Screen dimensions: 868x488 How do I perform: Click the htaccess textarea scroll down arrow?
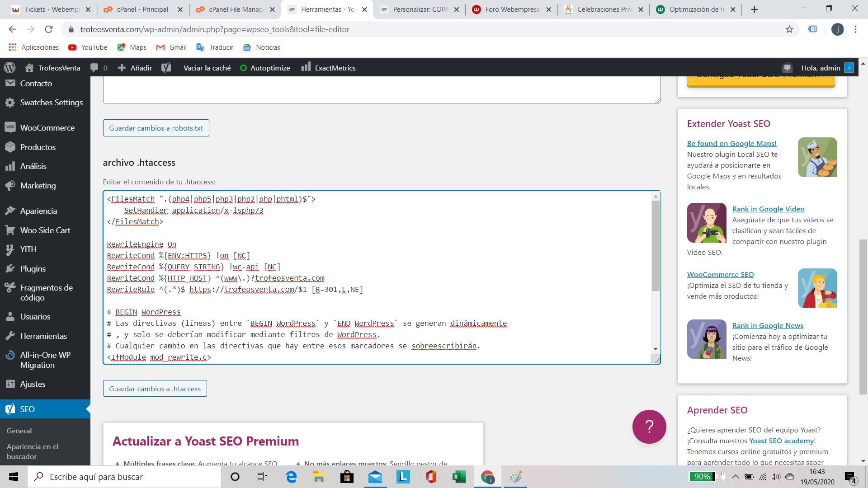656,349
